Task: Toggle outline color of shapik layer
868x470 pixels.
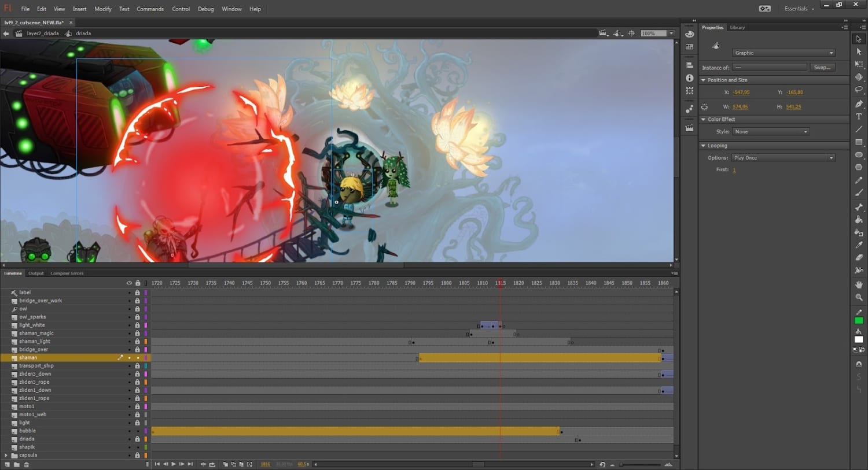Action: 146,447
